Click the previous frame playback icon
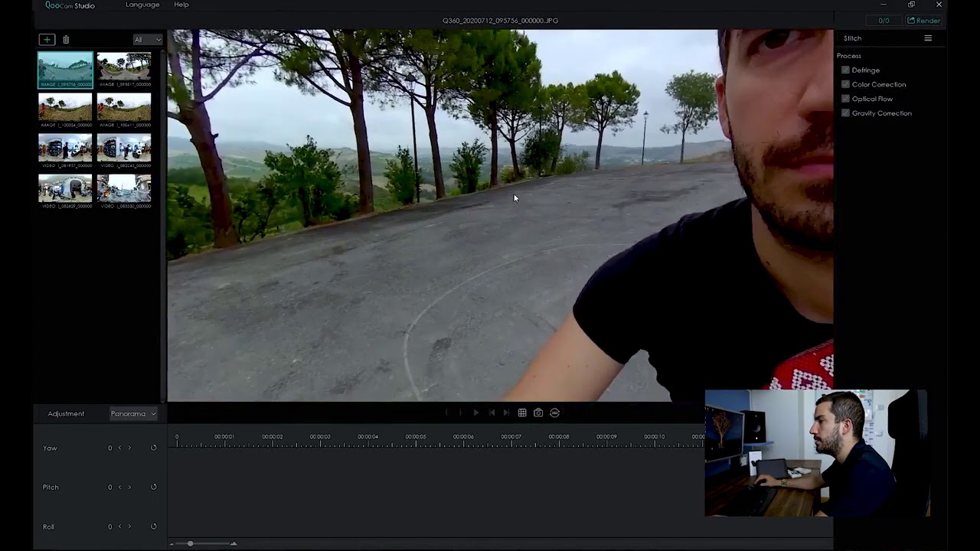The height and width of the screenshot is (551, 980). pyautogui.click(x=492, y=412)
